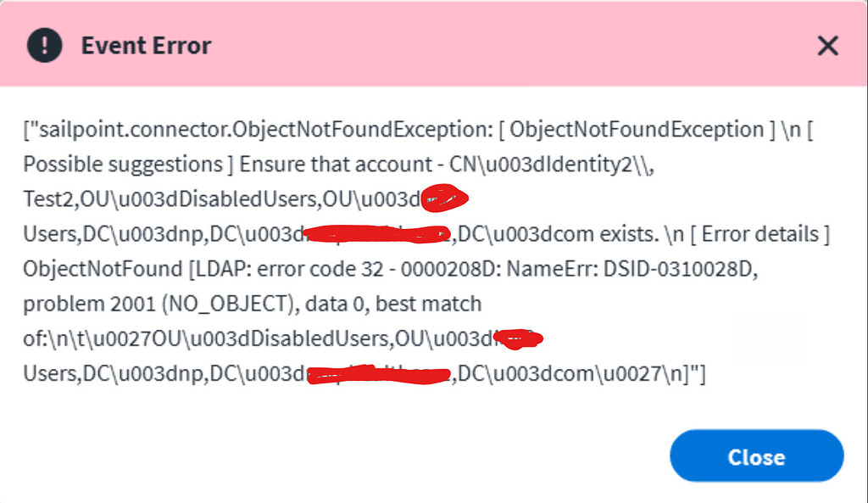This screenshot has height=503, width=868.
Task: Dismiss the dialog with the X icon
Action: 827,45
